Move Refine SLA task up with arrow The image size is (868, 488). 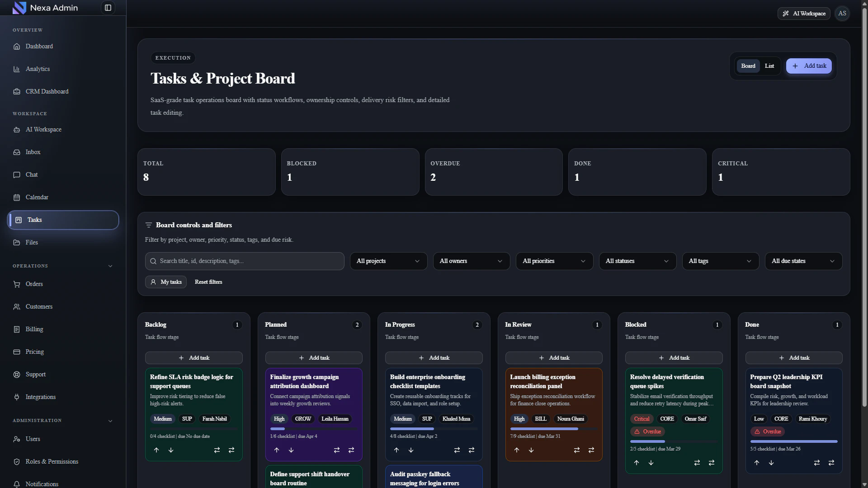pyautogui.click(x=156, y=450)
